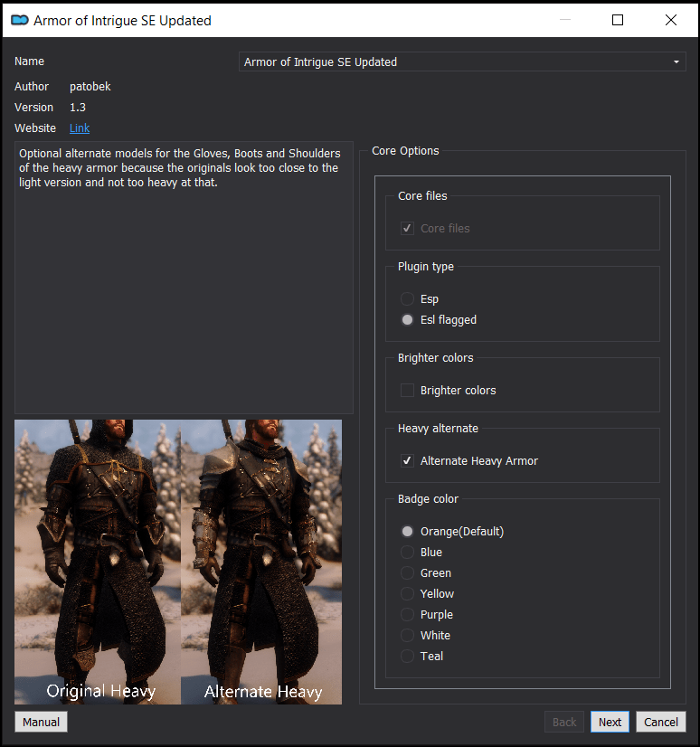Screen dimensions: 700x747
Task: Open the Name dropdown arrow
Action: coord(676,61)
